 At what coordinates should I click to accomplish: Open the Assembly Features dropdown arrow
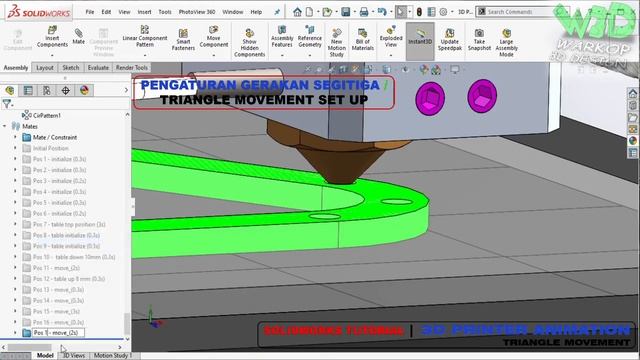pos(282,55)
